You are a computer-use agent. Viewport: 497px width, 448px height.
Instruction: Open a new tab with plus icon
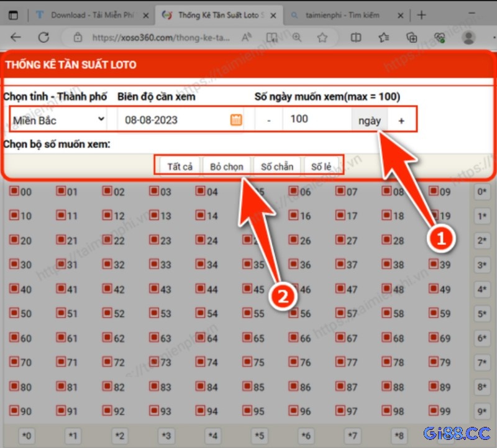[x=421, y=15]
